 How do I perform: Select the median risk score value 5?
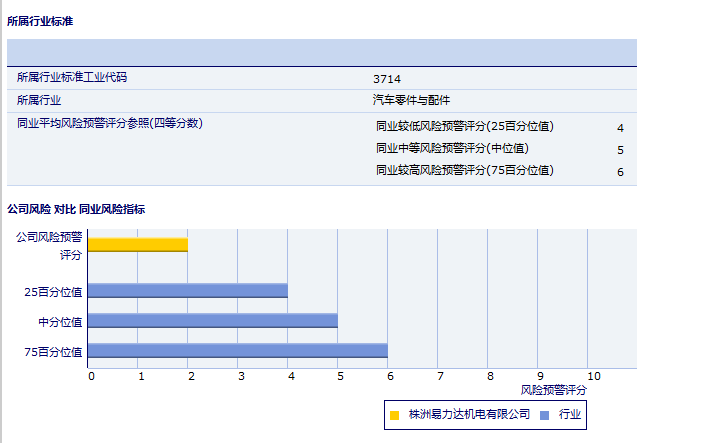620,150
